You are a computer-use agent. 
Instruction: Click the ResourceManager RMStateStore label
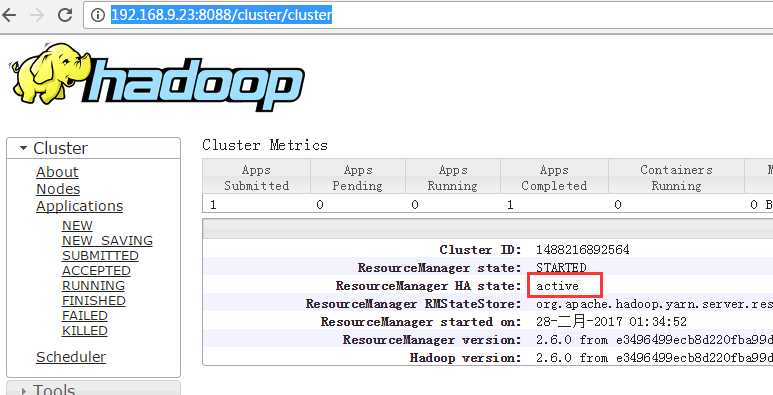coord(414,304)
